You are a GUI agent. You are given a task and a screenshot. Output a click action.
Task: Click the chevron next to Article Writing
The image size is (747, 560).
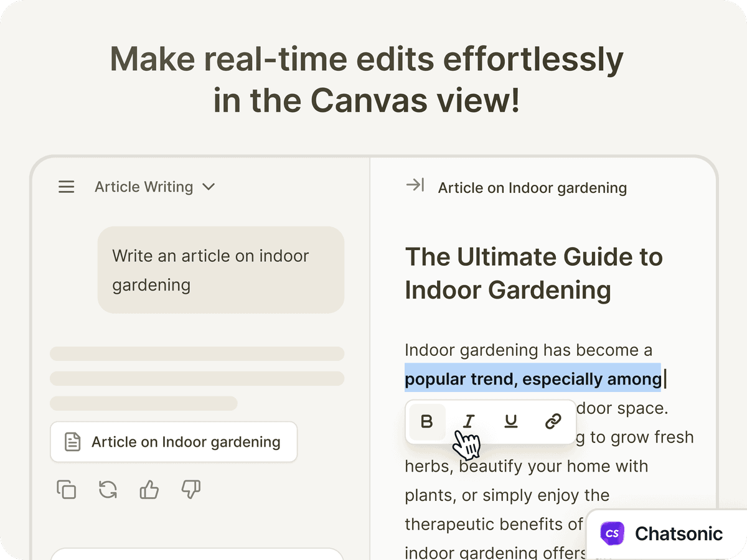(x=209, y=187)
